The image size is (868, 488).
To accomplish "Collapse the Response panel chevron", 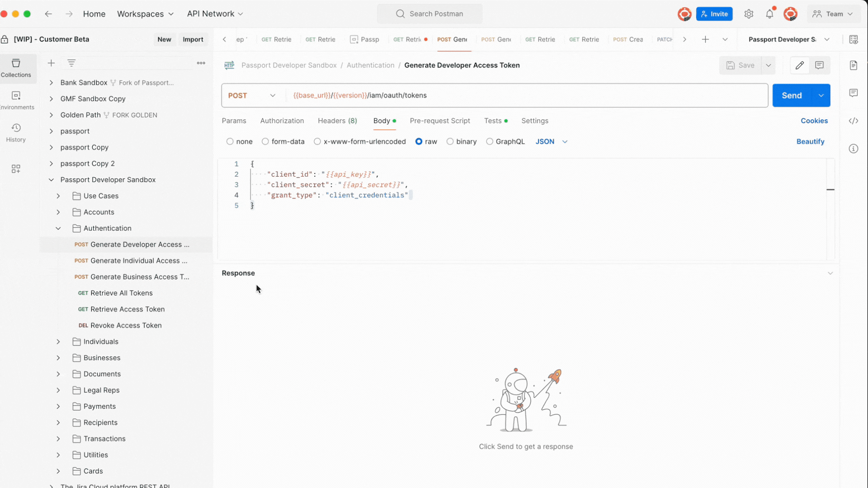I will pos(830,273).
